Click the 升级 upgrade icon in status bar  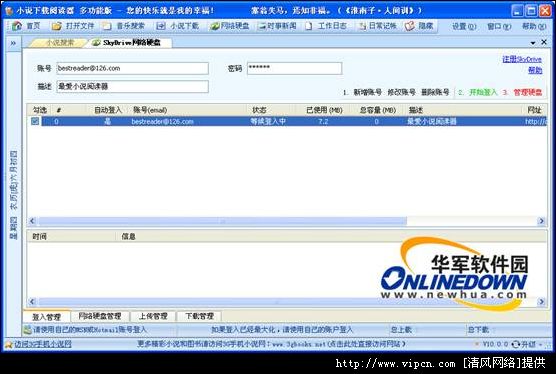pyautogui.click(x=516, y=344)
